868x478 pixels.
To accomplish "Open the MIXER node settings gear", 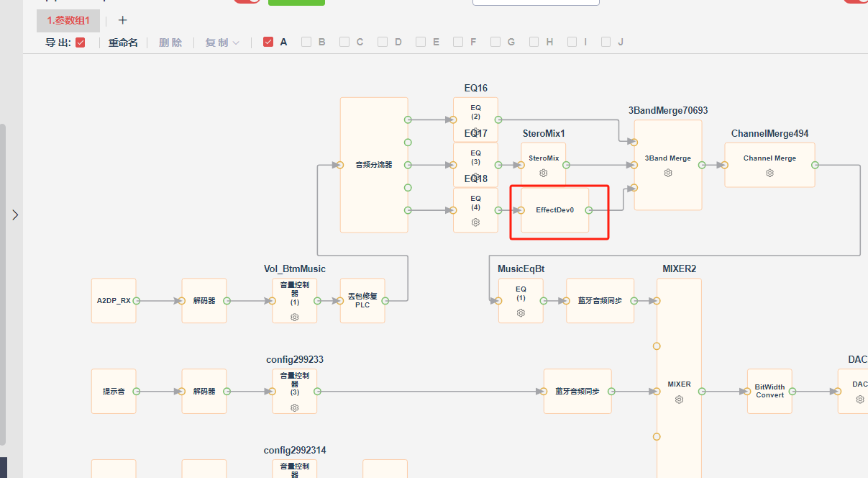I will pyautogui.click(x=679, y=400).
